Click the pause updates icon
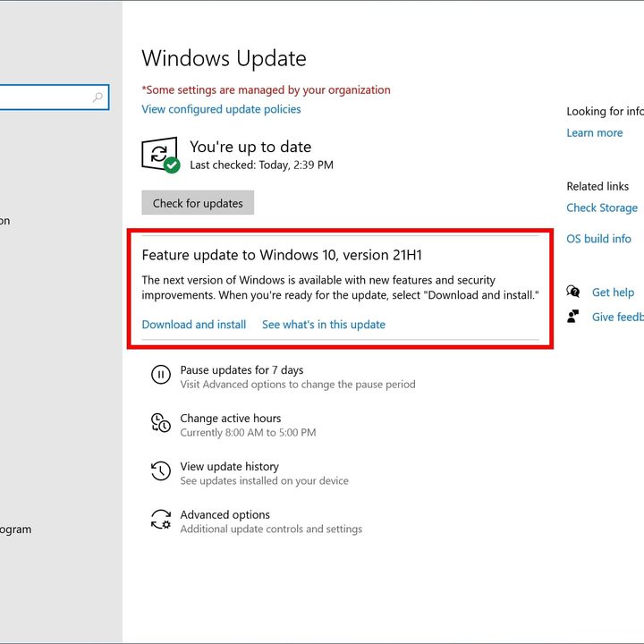This screenshot has width=644, height=644. tap(161, 375)
